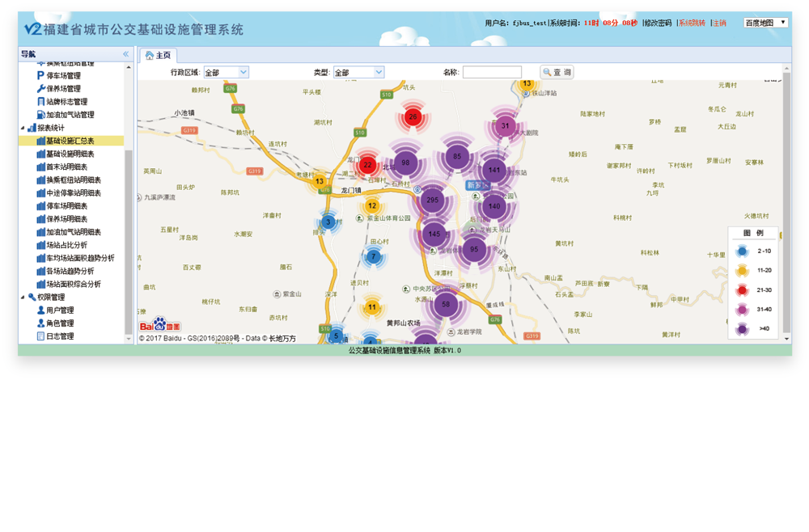This screenshot has width=809, height=532.
Task: Click the blue cluster marker 3
Action: coord(328,222)
